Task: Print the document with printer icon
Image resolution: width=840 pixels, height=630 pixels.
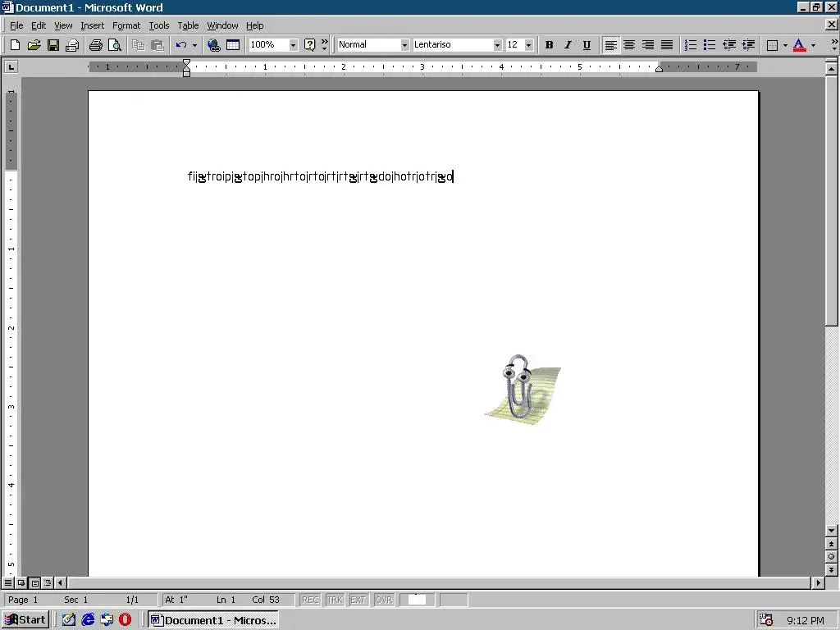Action: [x=95, y=45]
